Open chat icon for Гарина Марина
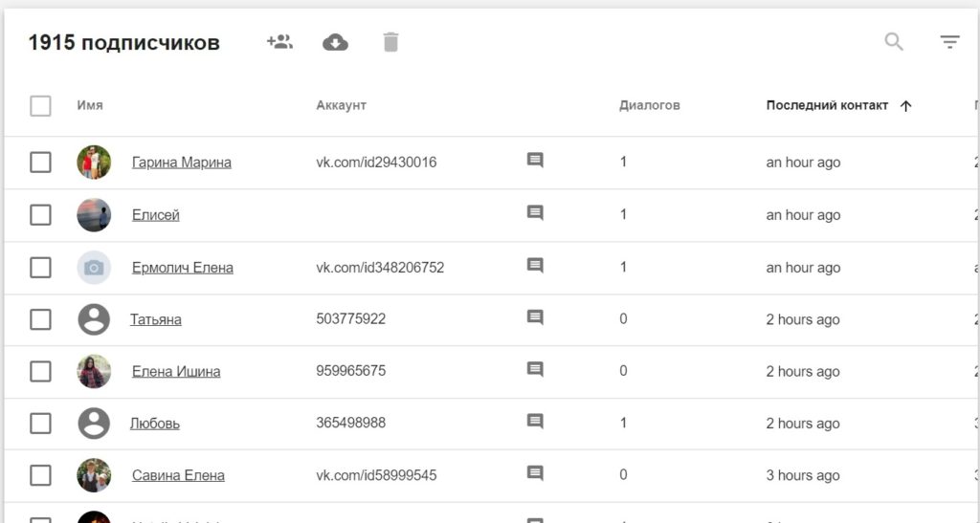This screenshot has width=980, height=523. (x=535, y=161)
